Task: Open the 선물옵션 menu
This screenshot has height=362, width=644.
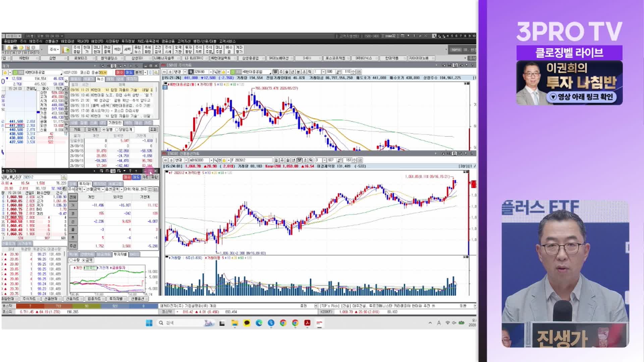Action: pos(51,41)
